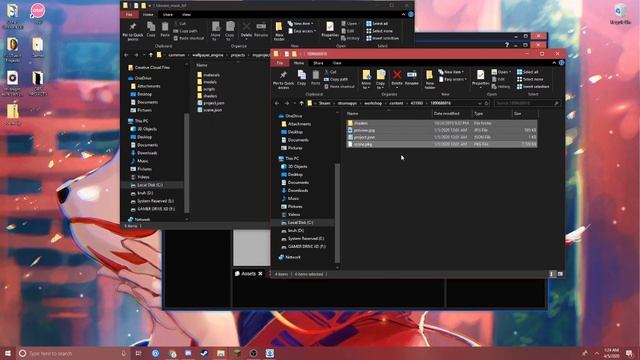Switch to large icons view in front status bar
Screen dimensions: 640x360
click(560, 274)
